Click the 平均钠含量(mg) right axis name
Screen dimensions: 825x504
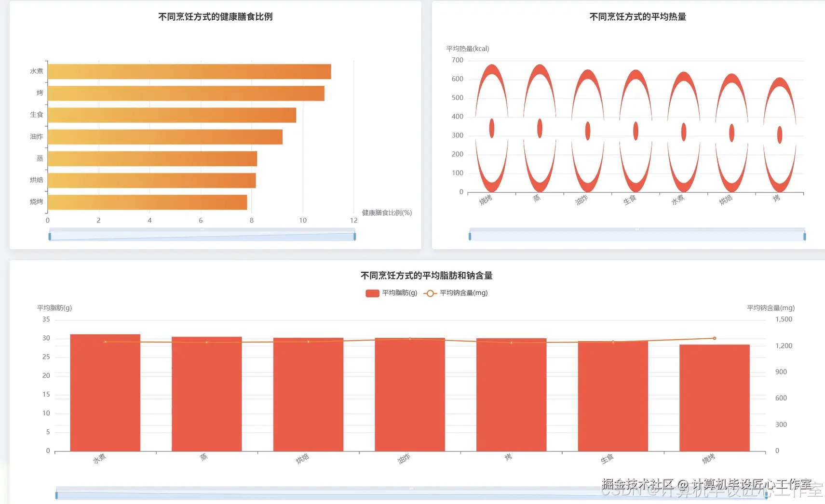[x=771, y=308]
